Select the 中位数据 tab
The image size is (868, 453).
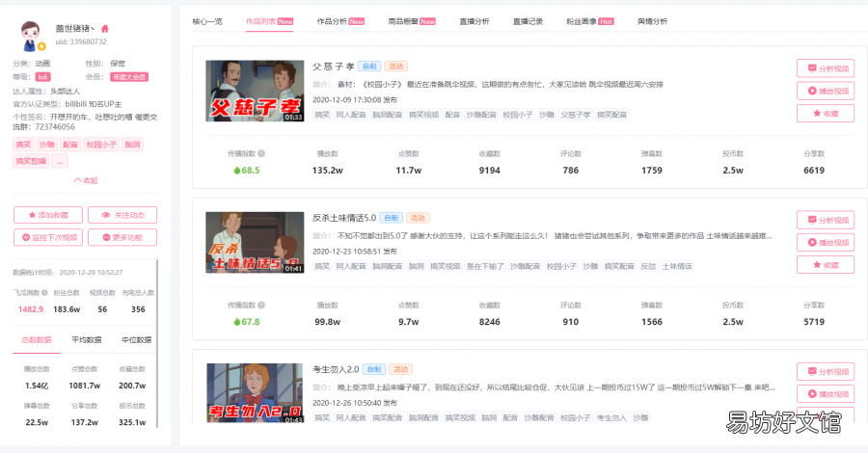click(136, 340)
